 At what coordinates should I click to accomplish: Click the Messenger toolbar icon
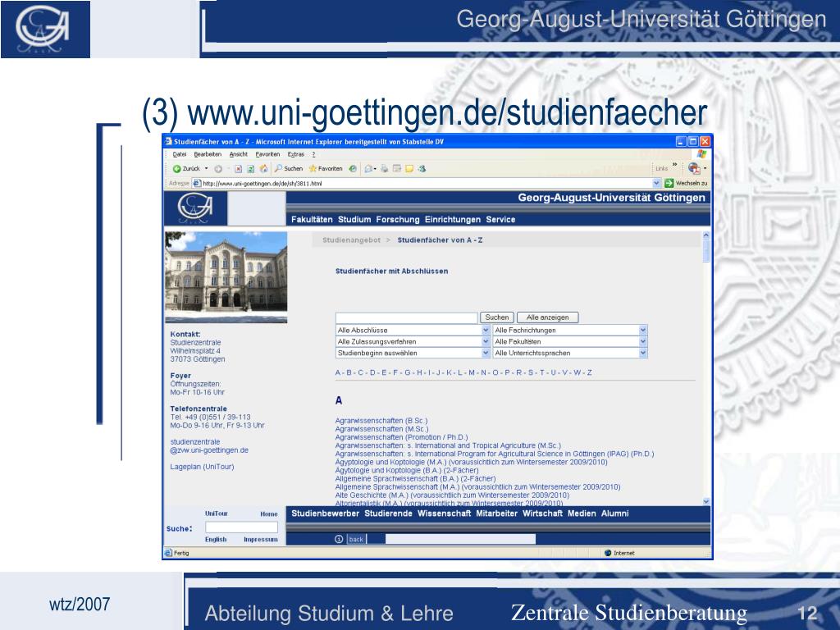[x=422, y=169]
